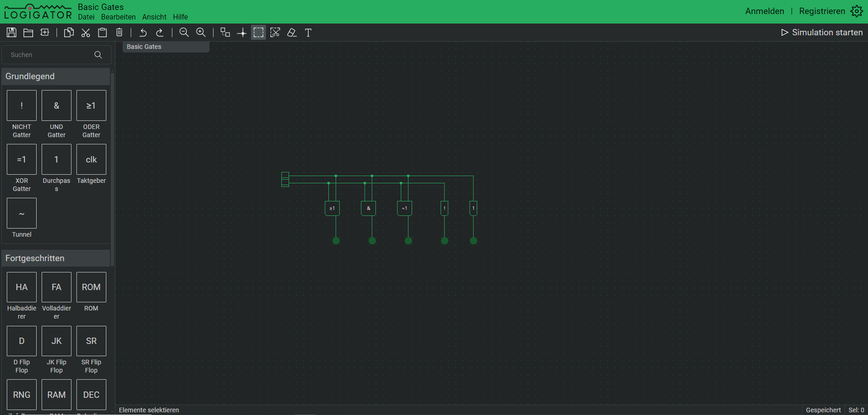868x415 pixels.
Task: Click the Undo icon
Action: point(142,32)
